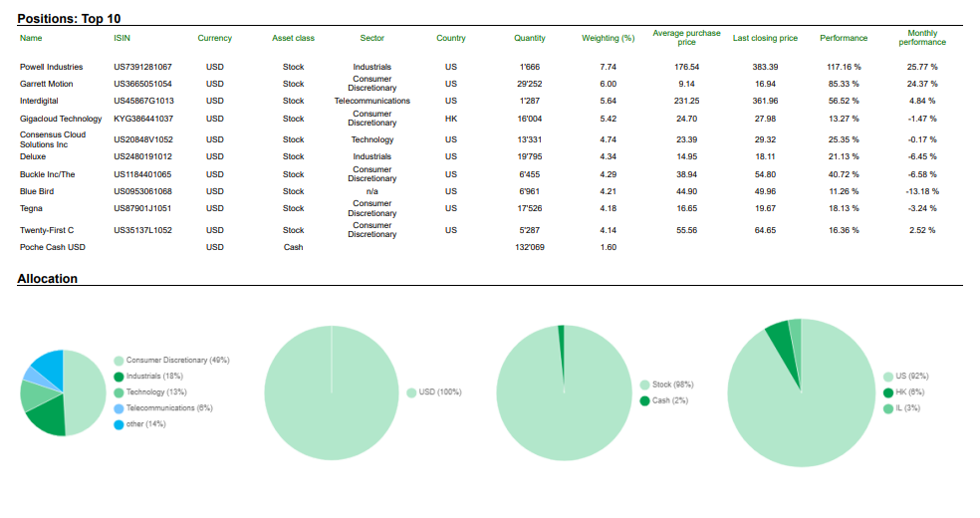
Task: Click the Technology (13%) legend dot
Action: (119, 391)
